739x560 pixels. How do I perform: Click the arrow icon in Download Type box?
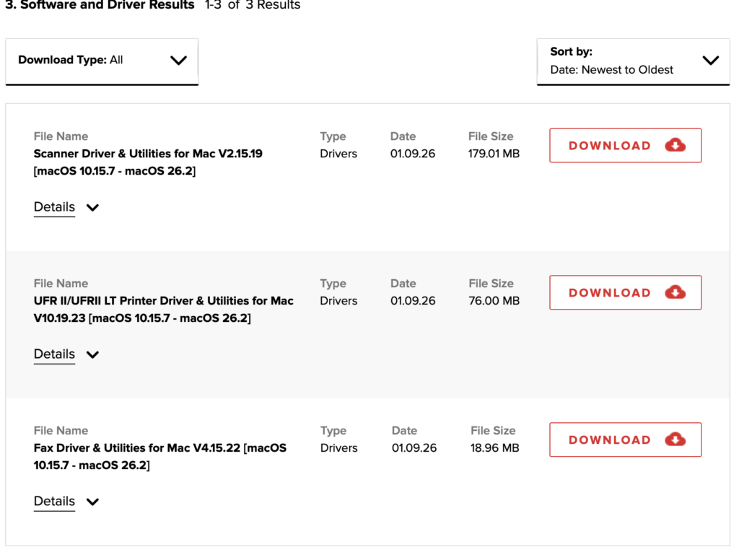[x=178, y=61]
